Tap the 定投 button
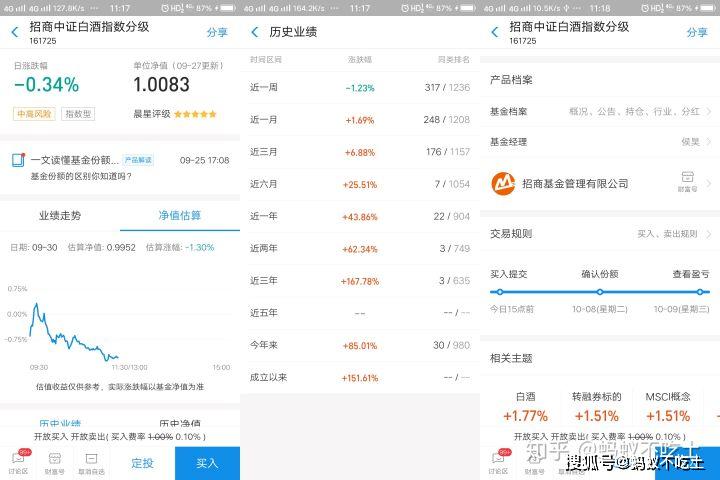Screen dimensions: 720x480 tap(142, 463)
